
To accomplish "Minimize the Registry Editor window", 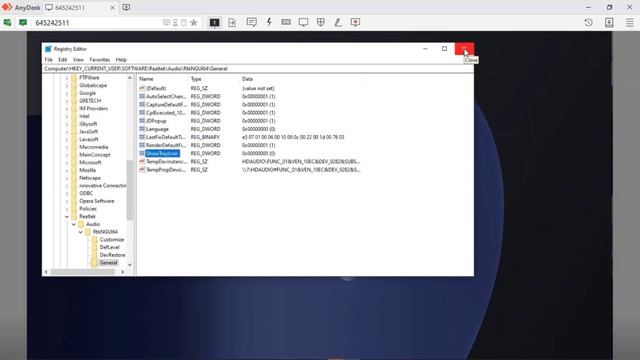I will click(425, 49).
